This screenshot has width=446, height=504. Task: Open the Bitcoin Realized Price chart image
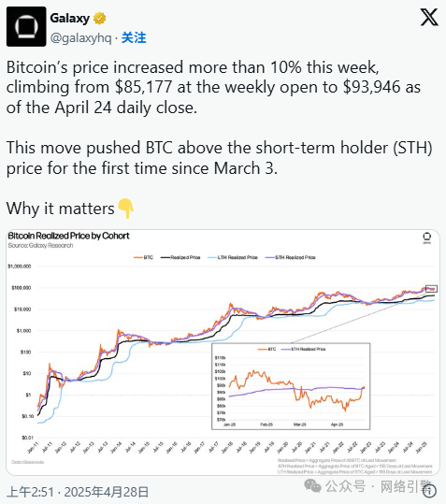(223, 353)
